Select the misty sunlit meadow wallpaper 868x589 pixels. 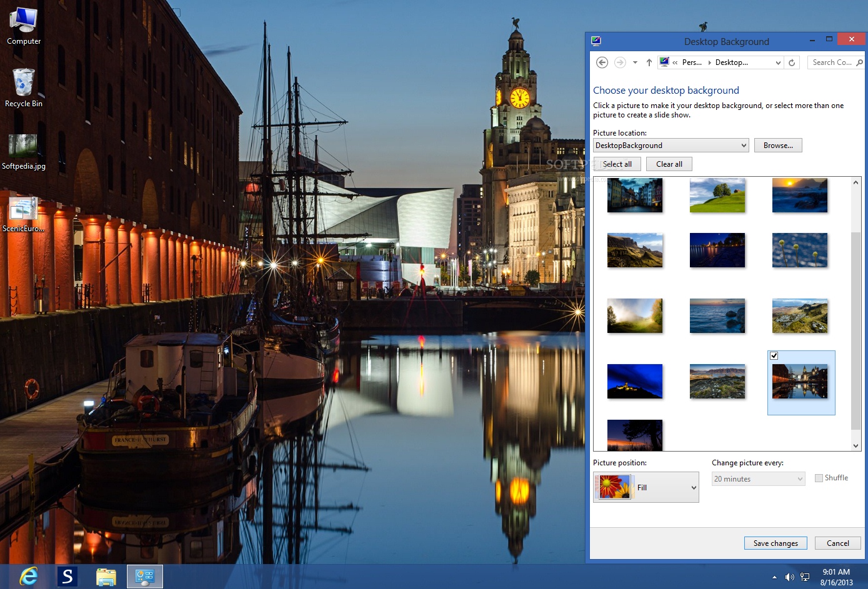pos(635,315)
